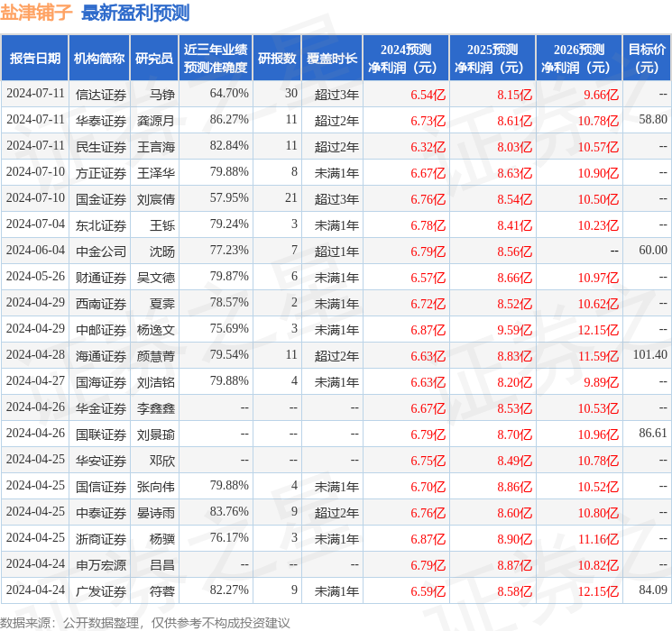Click 2025 forecast 9.59亿
672x631 pixels.
pos(514,329)
